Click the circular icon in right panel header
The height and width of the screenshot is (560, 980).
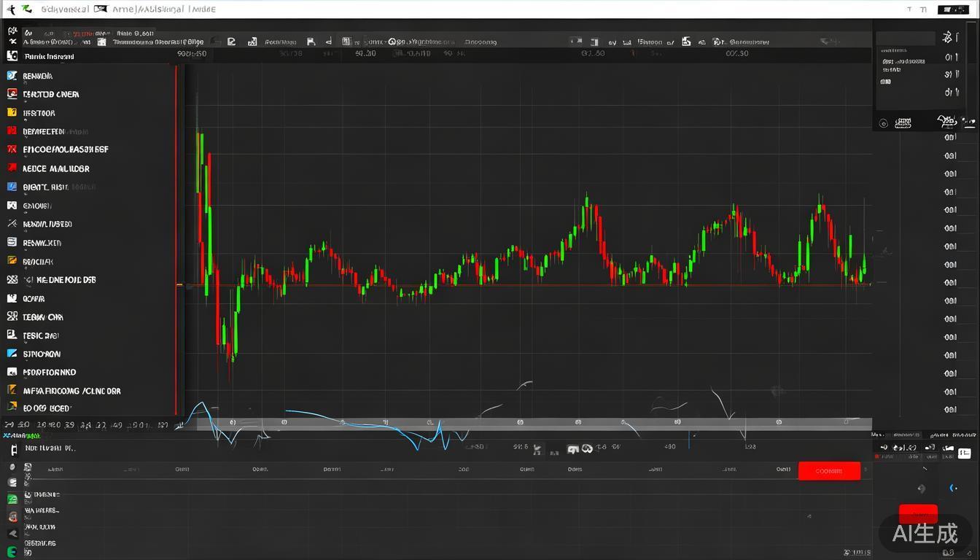pyautogui.click(x=884, y=123)
